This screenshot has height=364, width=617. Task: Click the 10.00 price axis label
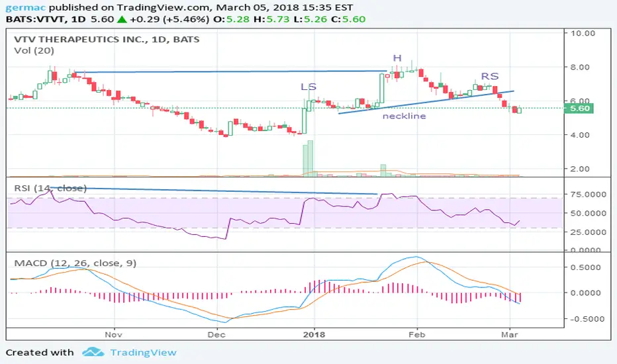[x=583, y=34]
